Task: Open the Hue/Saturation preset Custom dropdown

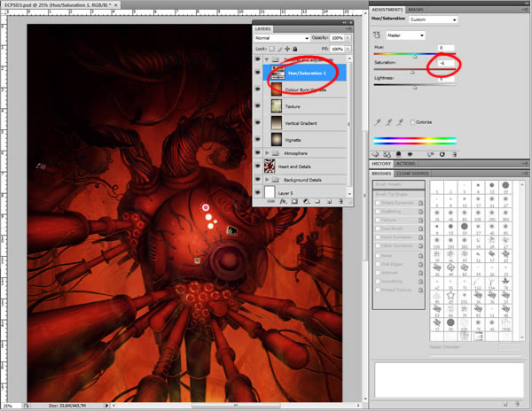Action: coord(434,19)
